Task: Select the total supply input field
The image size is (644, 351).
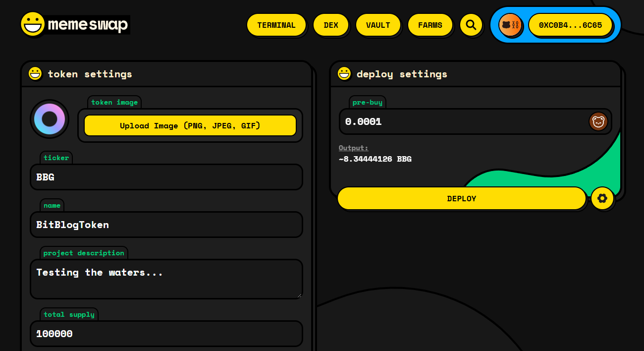Action: [166, 334]
